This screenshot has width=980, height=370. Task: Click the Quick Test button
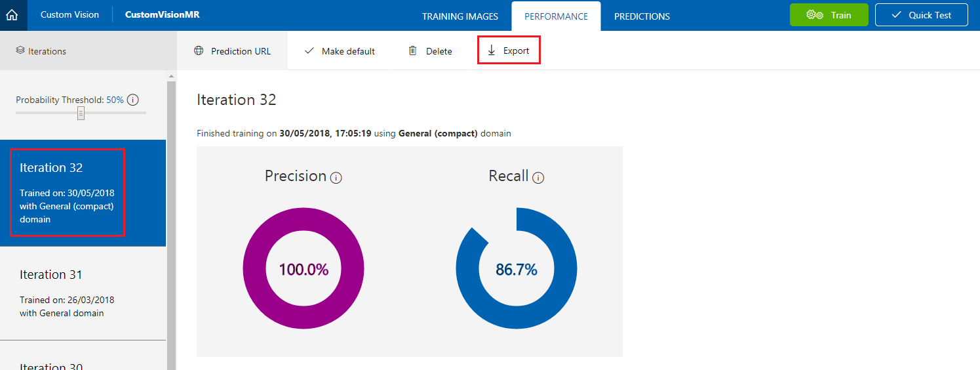point(921,15)
